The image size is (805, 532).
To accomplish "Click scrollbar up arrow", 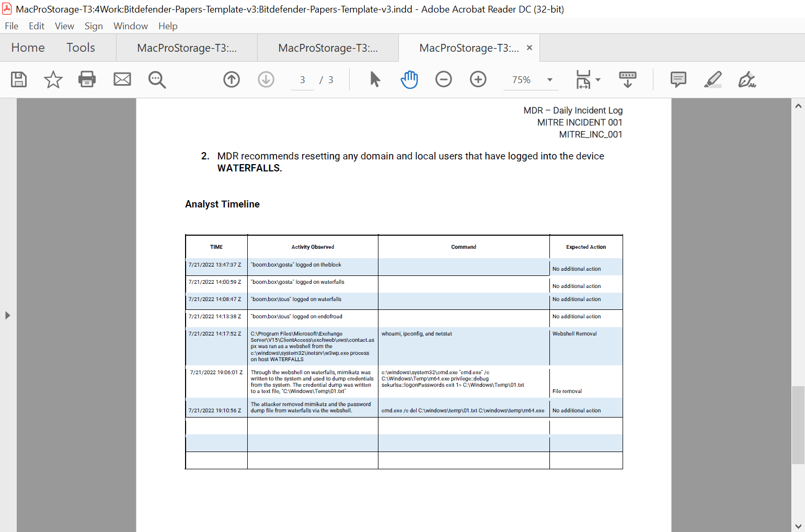I will coord(798,106).
